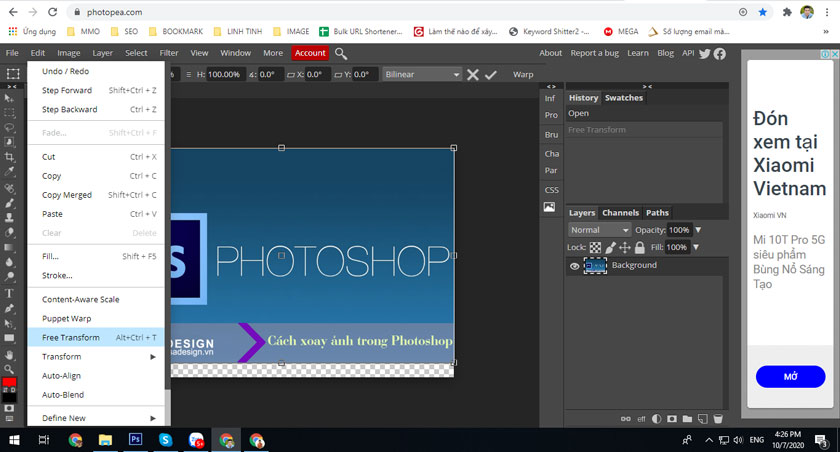Screen dimensions: 840x452
Task: Select the Zoom tool
Action: coord(9,369)
